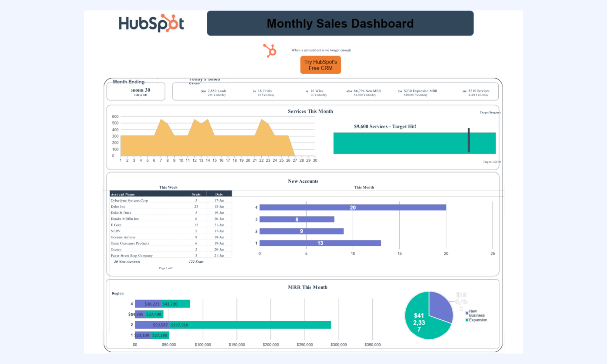Select the Dunder Mifflin Inc row

point(171,219)
